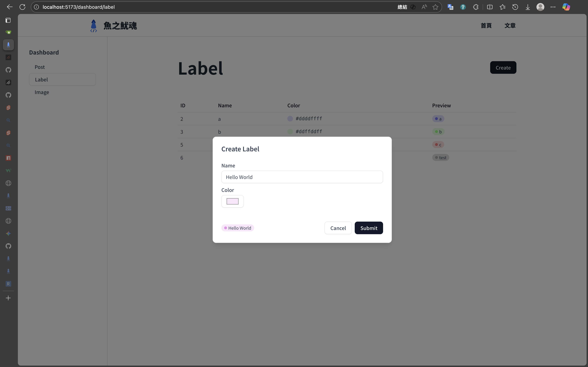Click the Name input field
The image size is (588, 367).
pyautogui.click(x=302, y=177)
